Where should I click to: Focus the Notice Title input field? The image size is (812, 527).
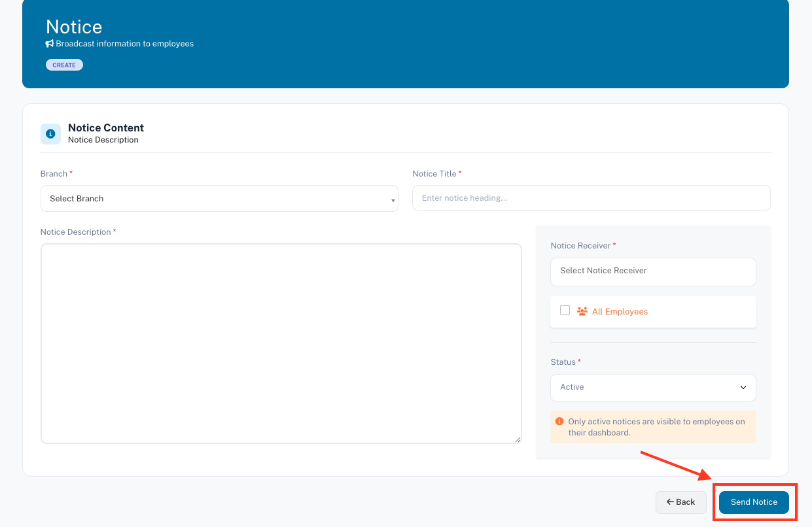590,198
